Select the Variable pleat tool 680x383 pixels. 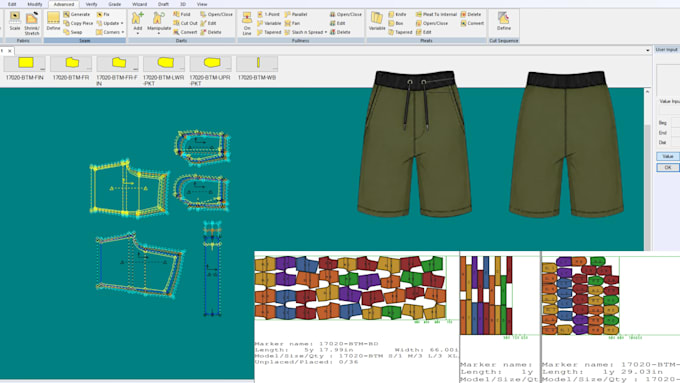[x=376, y=21]
